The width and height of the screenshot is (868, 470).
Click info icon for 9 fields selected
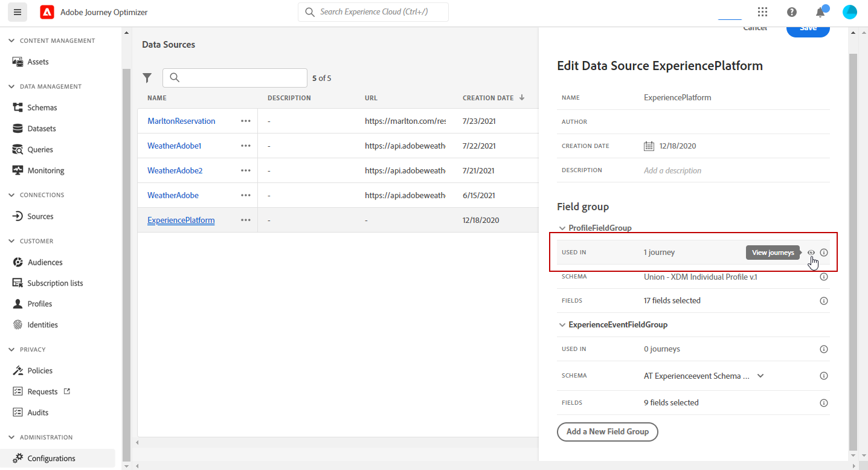(824, 403)
